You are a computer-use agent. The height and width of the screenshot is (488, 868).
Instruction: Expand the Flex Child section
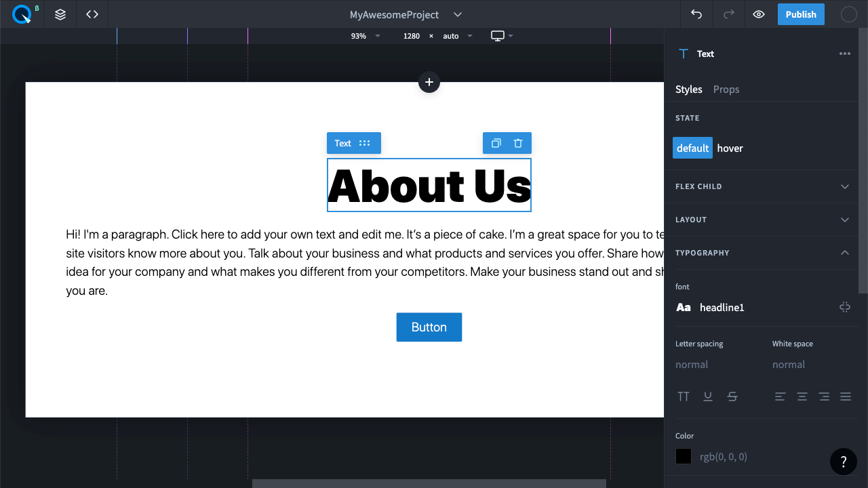click(x=844, y=186)
